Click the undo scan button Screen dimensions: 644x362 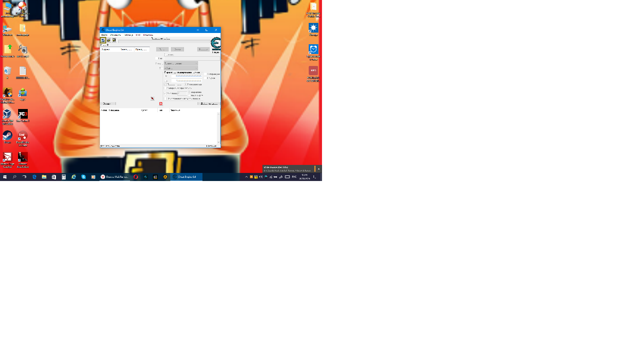(x=203, y=49)
